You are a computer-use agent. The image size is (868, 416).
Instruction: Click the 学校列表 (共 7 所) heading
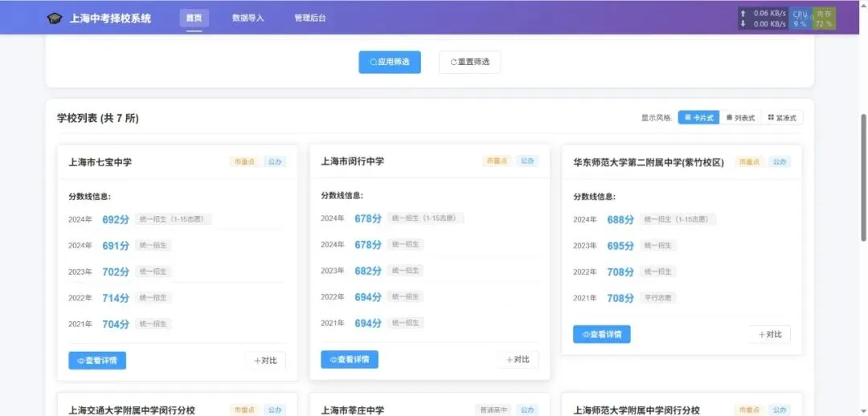pos(97,118)
